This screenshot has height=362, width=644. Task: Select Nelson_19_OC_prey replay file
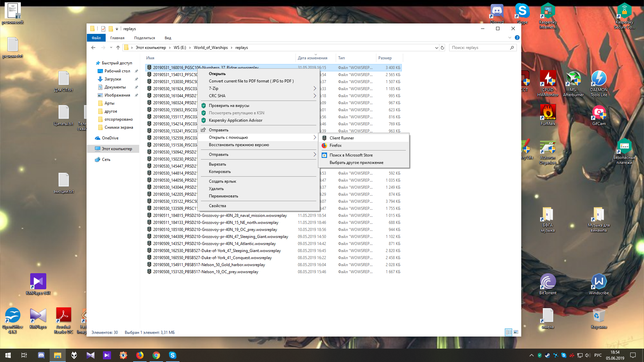206,272
